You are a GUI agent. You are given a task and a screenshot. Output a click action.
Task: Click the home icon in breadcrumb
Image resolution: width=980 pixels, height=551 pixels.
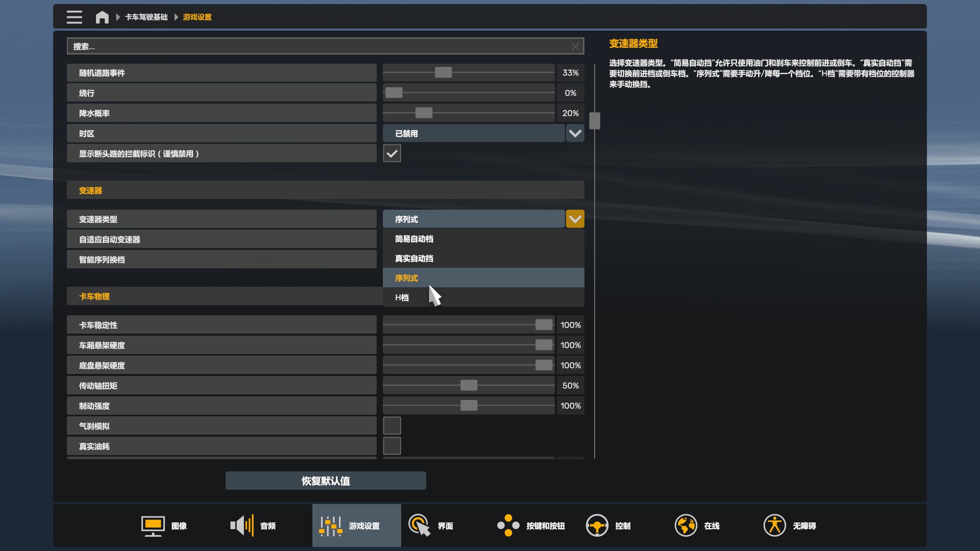[102, 17]
